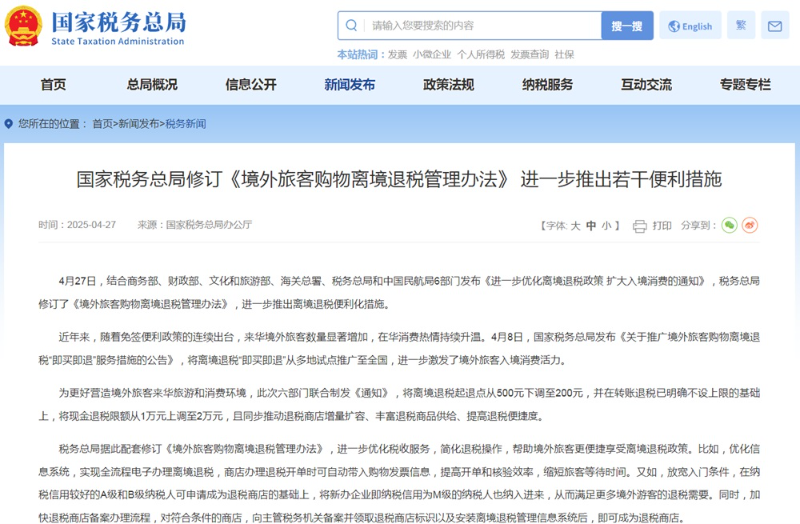Click the paragraph starting 近年来
800x524 pixels.
pos(399,348)
